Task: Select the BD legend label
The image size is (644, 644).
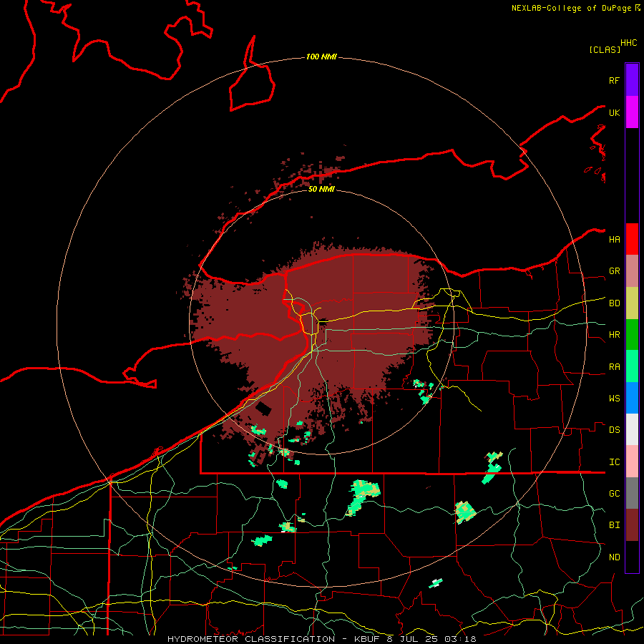Action: (614, 303)
